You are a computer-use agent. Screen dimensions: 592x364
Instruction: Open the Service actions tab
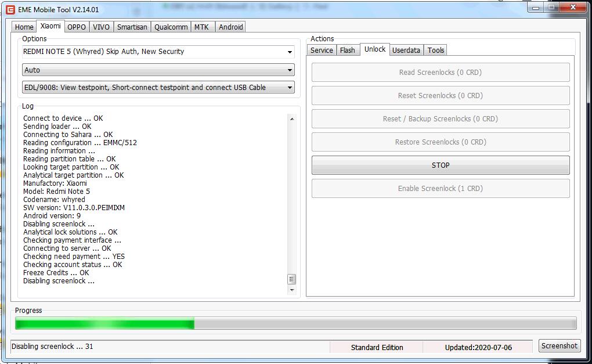pyautogui.click(x=322, y=51)
